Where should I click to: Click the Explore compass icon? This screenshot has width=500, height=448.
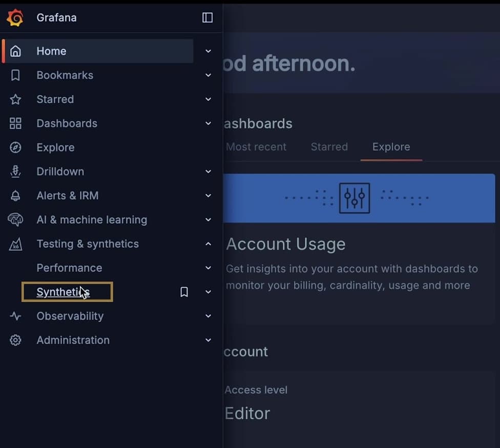(x=15, y=147)
